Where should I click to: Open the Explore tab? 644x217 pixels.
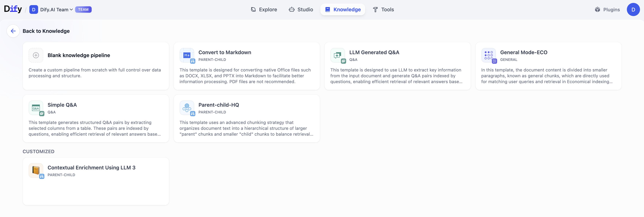tap(264, 9)
